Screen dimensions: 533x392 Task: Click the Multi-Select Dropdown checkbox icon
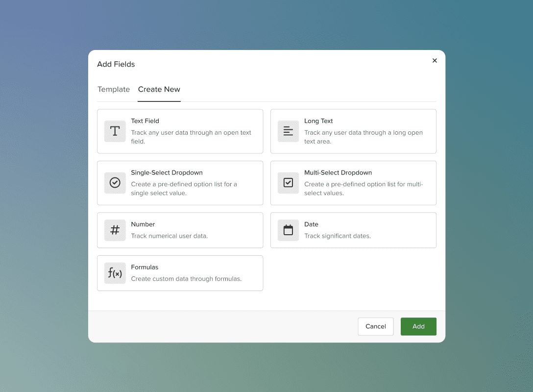(x=288, y=183)
